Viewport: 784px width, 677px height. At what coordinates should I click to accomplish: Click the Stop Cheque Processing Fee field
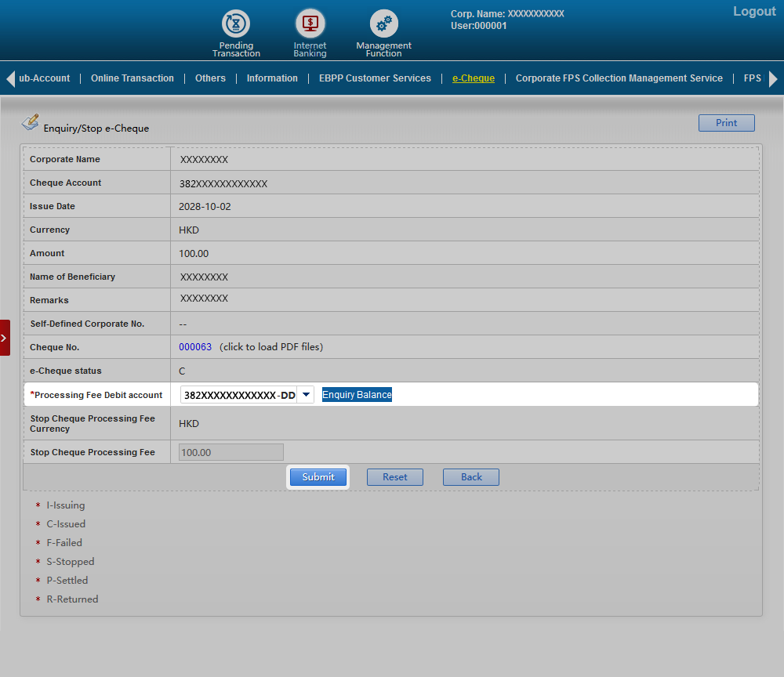pyautogui.click(x=231, y=452)
